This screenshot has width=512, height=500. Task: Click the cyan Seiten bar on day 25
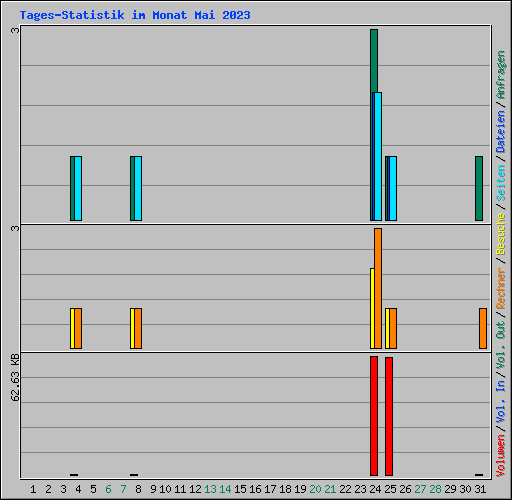393,188
